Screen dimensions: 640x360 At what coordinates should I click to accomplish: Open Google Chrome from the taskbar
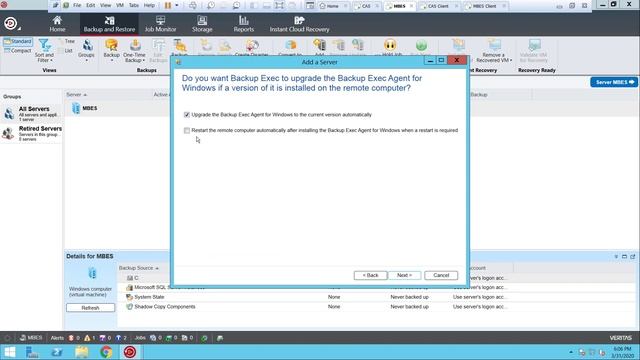pos(106,352)
